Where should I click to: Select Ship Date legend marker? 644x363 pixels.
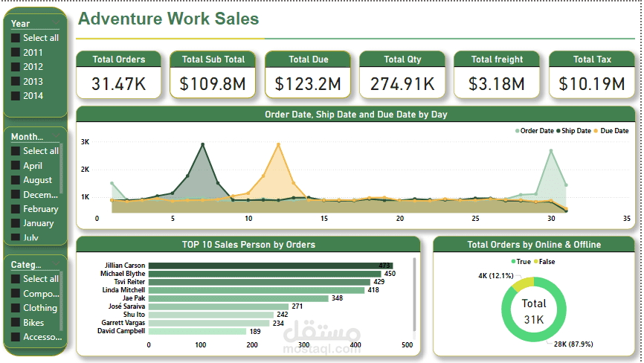[x=558, y=131]
